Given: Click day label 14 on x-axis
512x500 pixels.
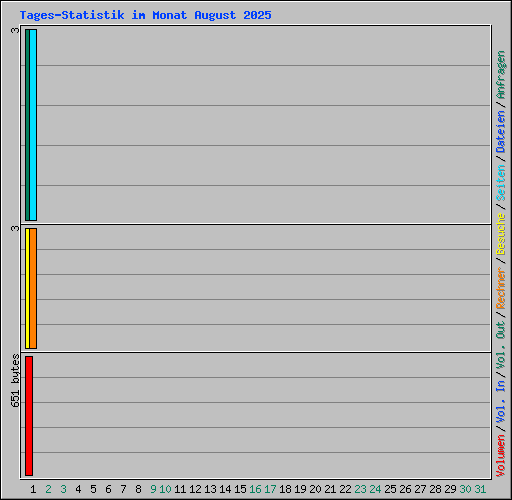Looking at the screenshot, I should point(225,489).
